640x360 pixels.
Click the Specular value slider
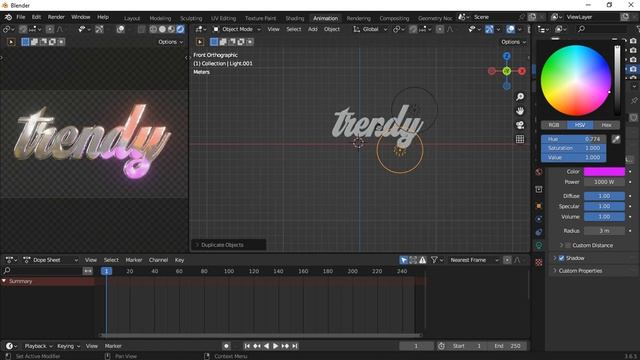pyautogui.click(x=604, y=207)
